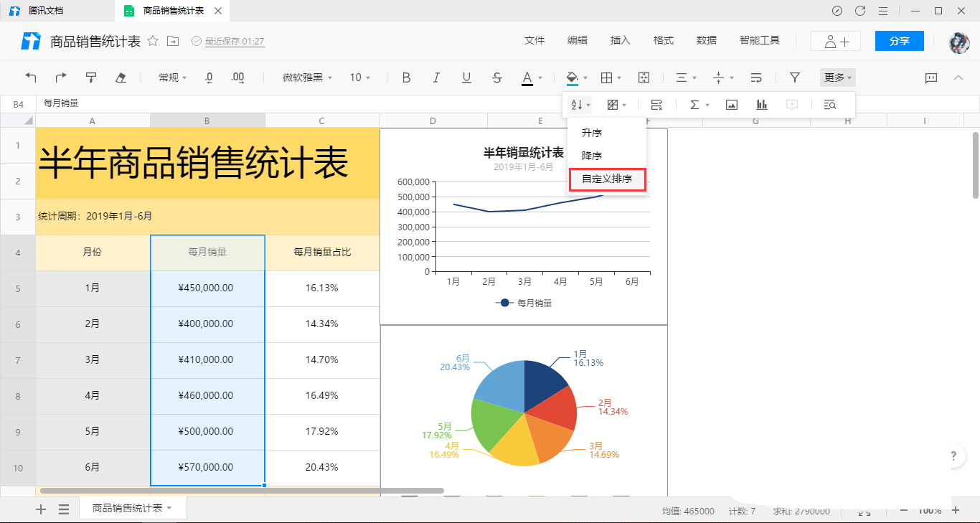Open the 格式 menu
This screenshot has height=523, width=980.
[664, 41]
